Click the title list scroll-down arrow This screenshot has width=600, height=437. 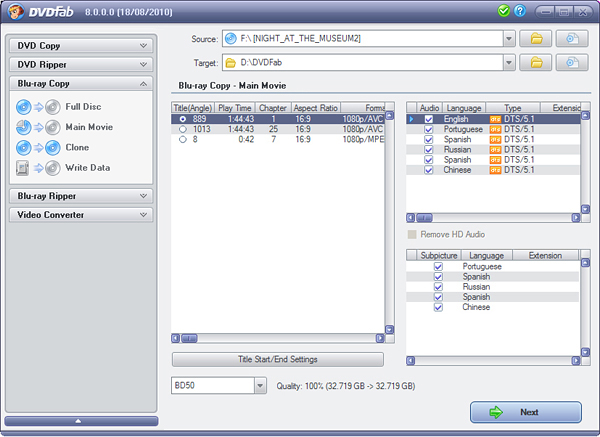[390, 329]
